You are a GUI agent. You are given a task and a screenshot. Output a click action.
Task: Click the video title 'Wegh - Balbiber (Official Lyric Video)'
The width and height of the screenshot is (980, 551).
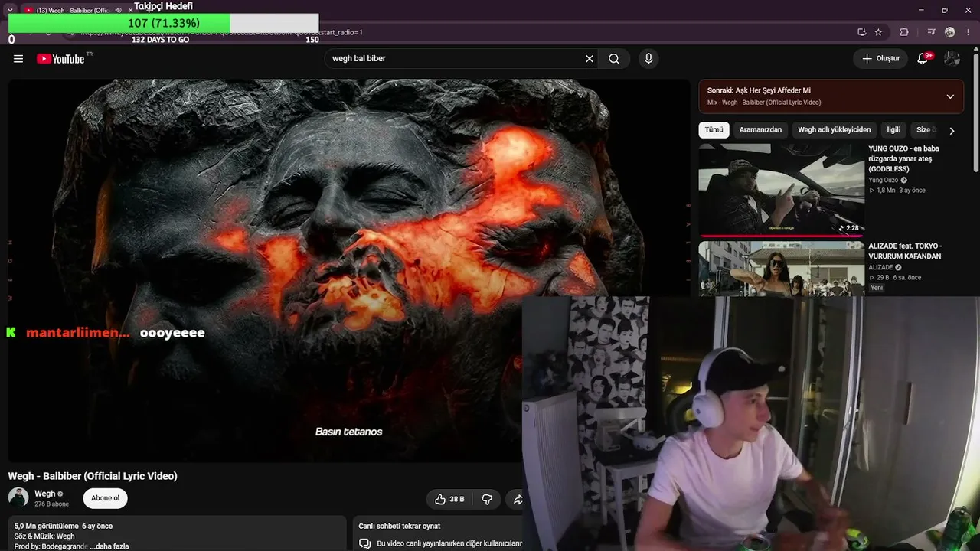click(93, 476)
